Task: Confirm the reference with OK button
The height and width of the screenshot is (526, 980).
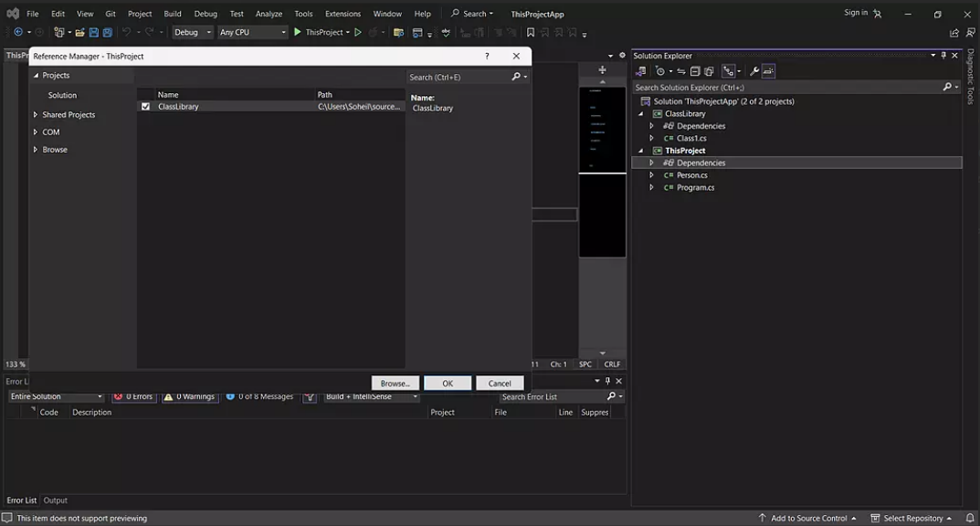Action: [448, 384]
